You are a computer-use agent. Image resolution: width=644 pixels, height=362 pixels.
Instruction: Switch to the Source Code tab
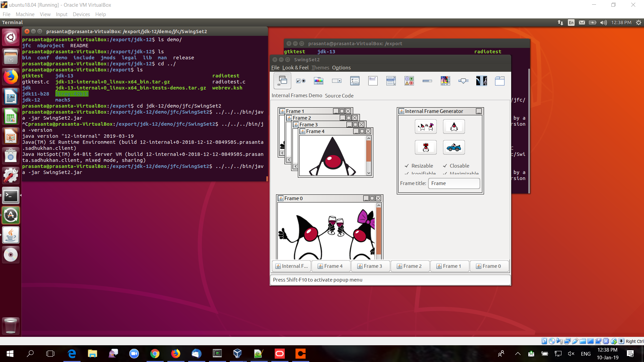pyautogui.click(x=339, y=96)
